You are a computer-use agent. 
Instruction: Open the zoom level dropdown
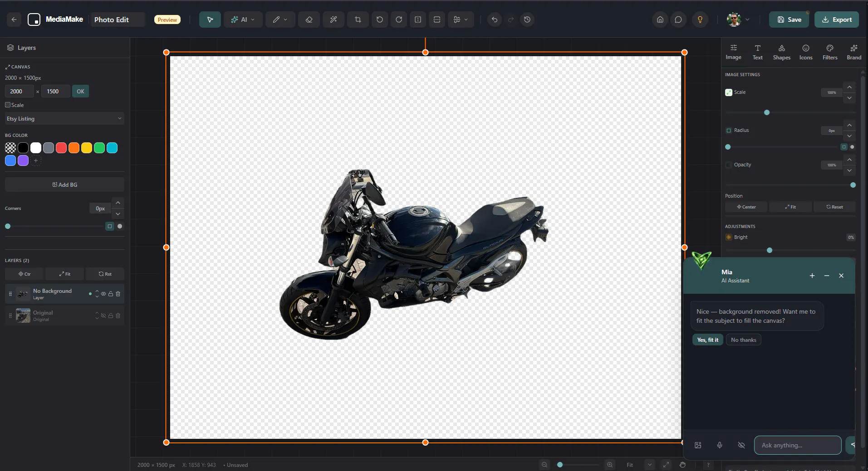coord(650,465)
